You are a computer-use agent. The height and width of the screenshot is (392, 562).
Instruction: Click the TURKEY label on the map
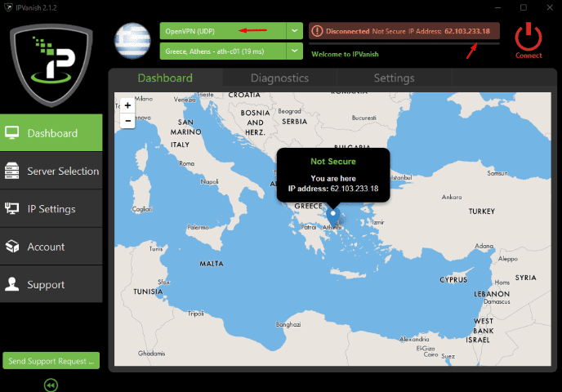point(482,212)
